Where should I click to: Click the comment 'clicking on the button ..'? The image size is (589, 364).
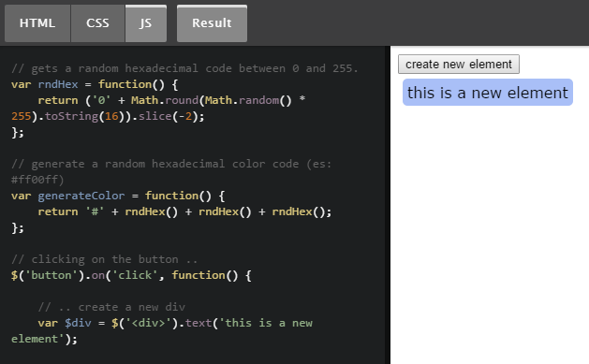pyautogui.click(x=105, y=259)
